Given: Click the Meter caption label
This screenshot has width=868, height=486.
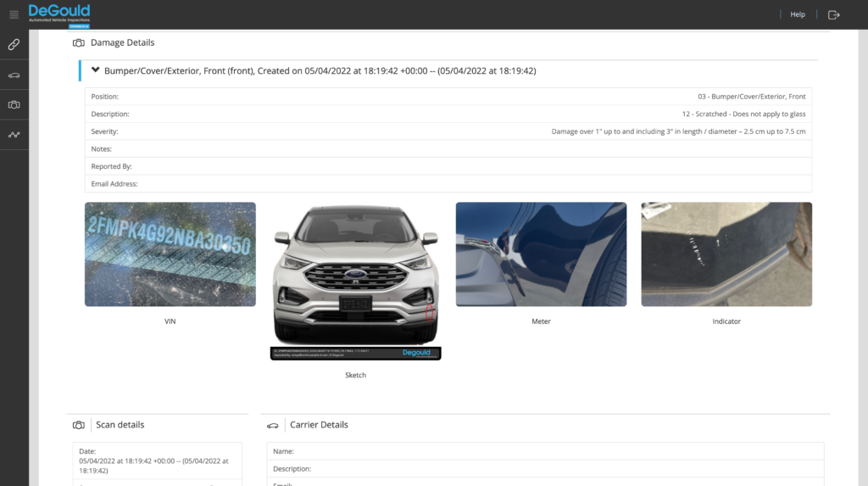Looking at the screenshot, I should pyautogui.click(x=541, y=321).
